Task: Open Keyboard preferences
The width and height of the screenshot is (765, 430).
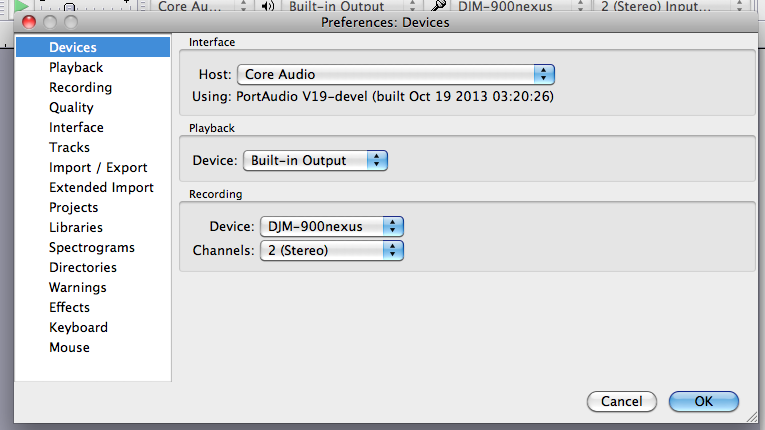Action: coord(78,327)
